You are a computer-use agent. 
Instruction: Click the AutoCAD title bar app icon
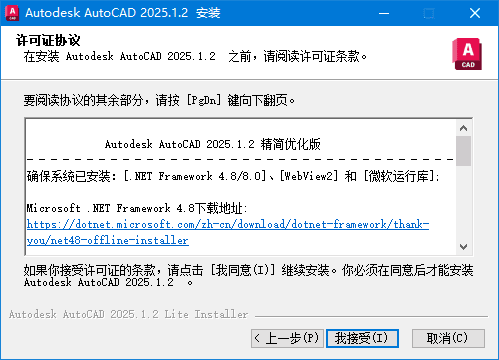12,13
